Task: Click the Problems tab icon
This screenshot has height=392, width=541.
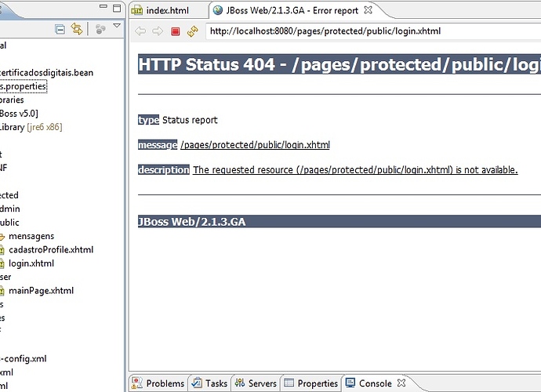Action: [x=137, y=383]
